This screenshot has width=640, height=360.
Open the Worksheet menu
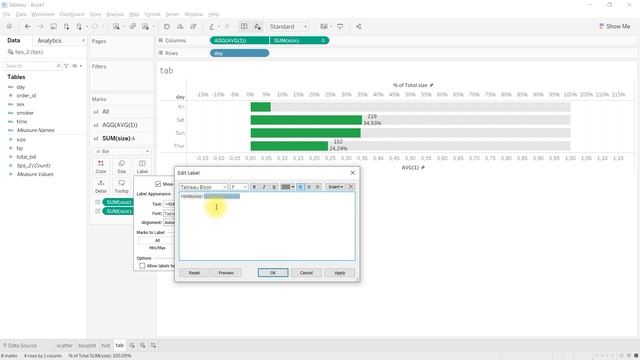[43, 14]
